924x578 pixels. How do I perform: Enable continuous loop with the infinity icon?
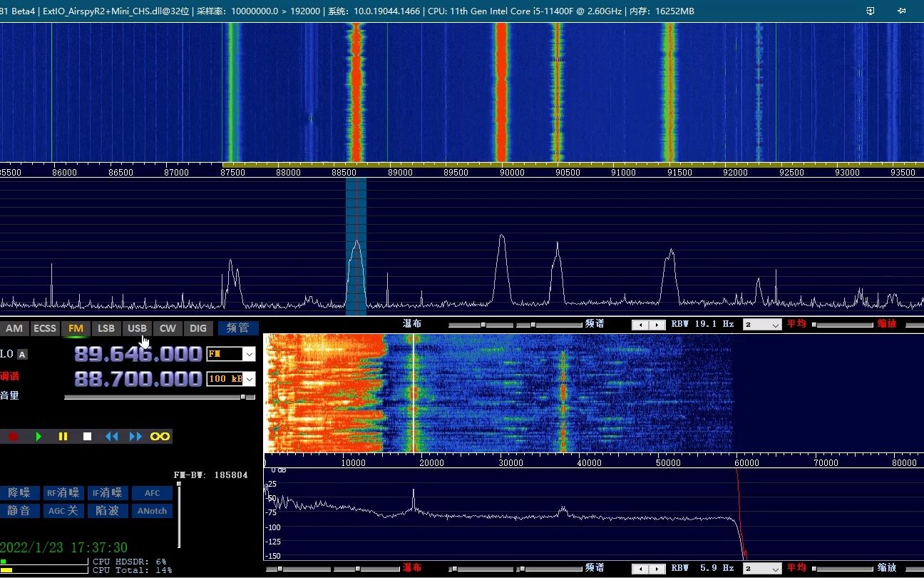coord(159,436)
